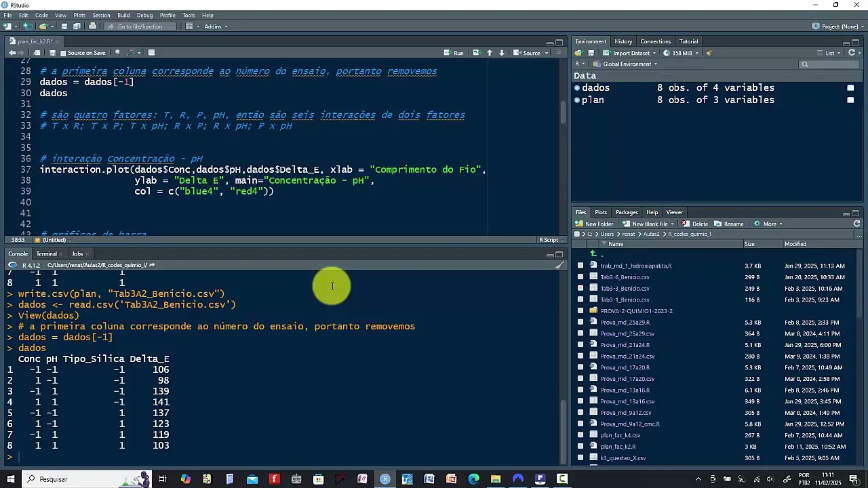Open the 158 MiB memory usage dropdown
The width and height of the screenshot is (868, 488).
pos(681,53)
